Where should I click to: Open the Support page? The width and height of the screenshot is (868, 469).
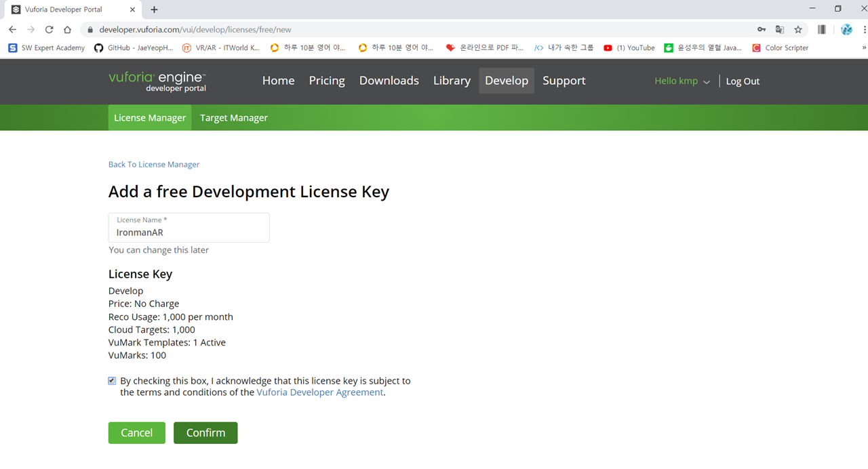(564, 81)
